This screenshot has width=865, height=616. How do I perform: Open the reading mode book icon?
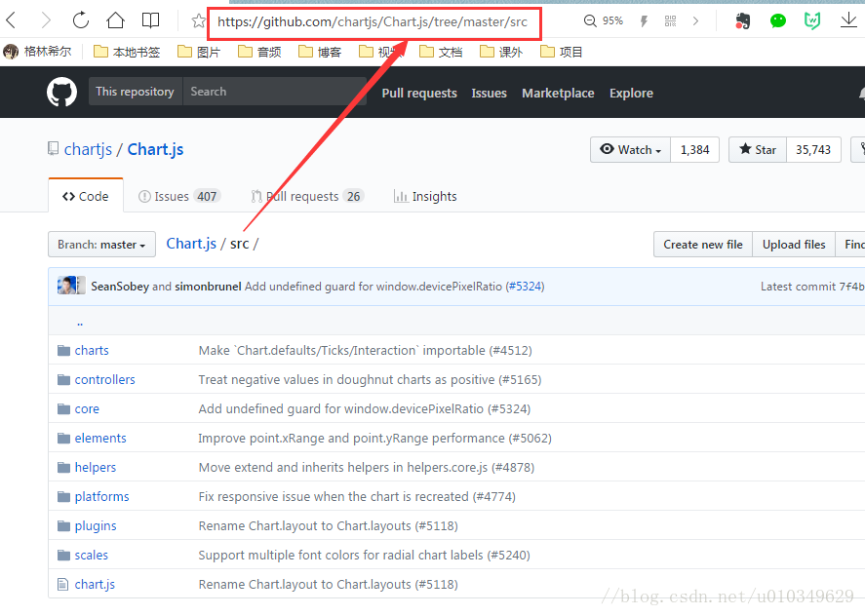pyautogui.click(x=150, y=21)
